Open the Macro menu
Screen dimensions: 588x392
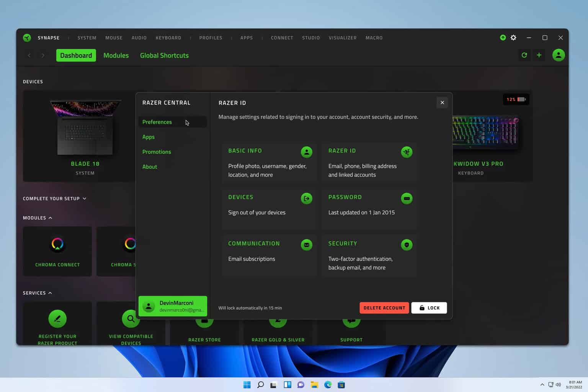click(374, 38)
